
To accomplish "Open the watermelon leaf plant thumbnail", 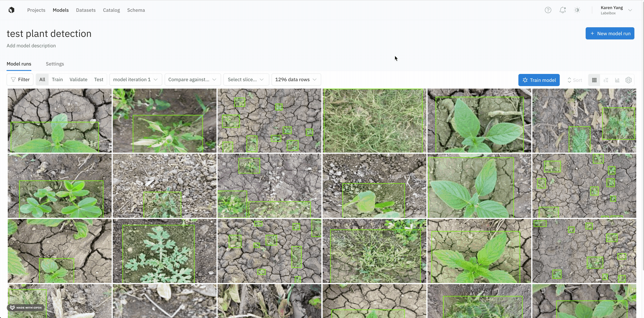I will click(x=164, y=251).
